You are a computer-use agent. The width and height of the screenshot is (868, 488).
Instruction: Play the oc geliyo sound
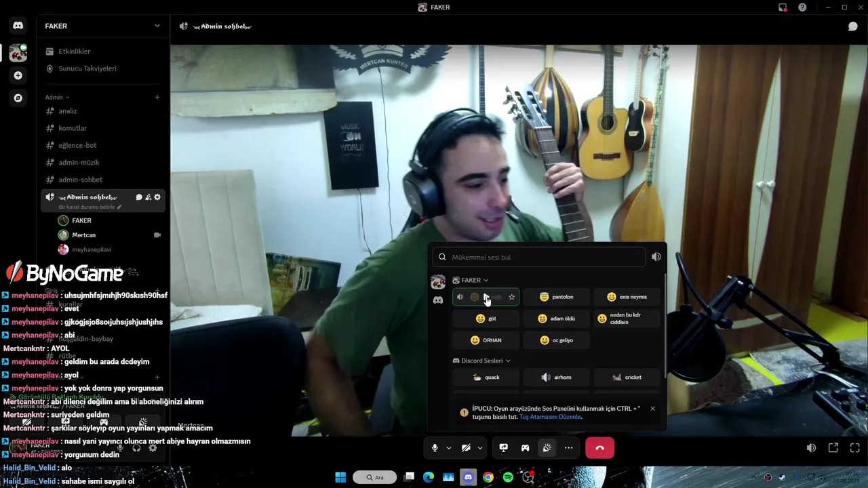click(x=556, y=340)
